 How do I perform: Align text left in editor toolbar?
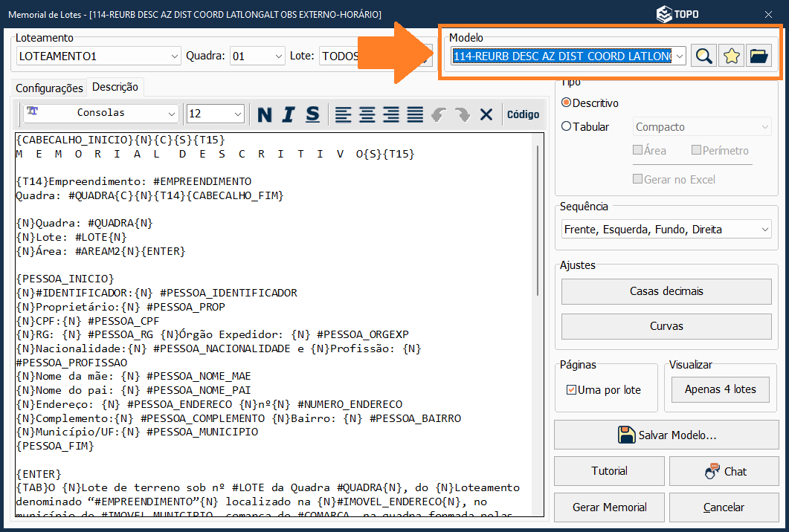343,114
